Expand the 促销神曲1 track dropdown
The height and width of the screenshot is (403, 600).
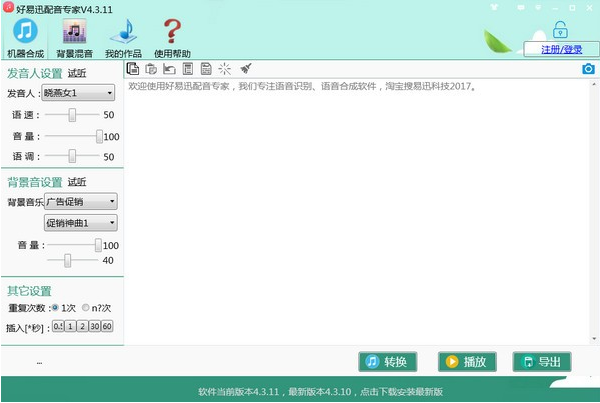[x=81, y=223]
